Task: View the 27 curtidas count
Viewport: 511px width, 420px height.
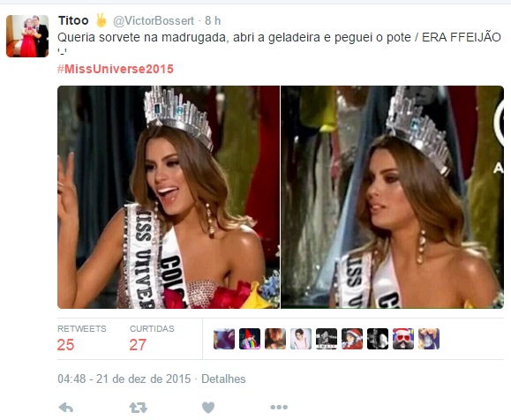Action: (x=138, y=345)
